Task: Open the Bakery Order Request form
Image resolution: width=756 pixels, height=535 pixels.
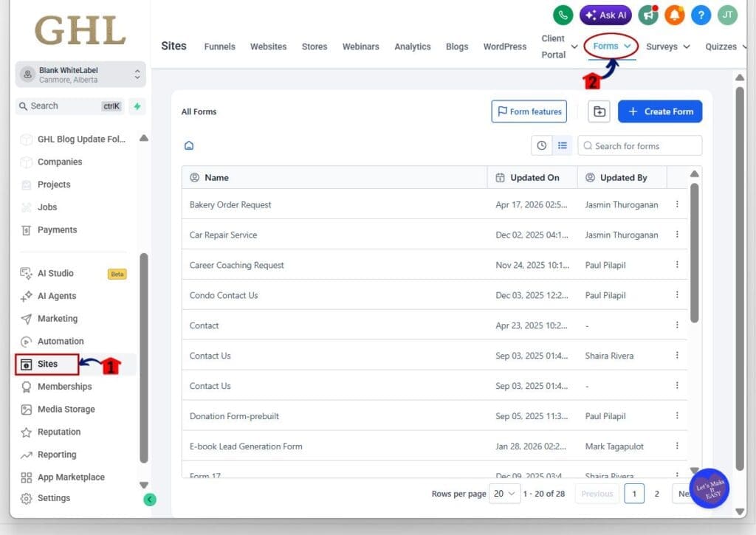Action: coord(230,205)
